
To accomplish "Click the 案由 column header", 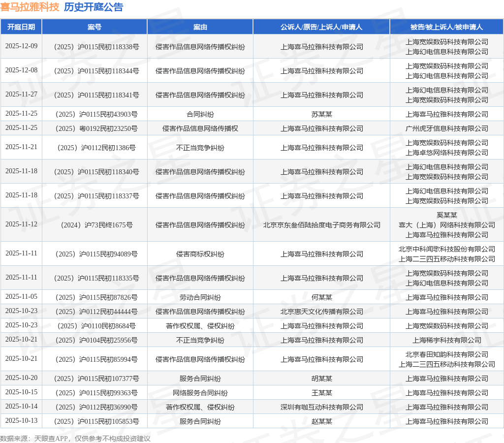I will [x=200, y=27].
